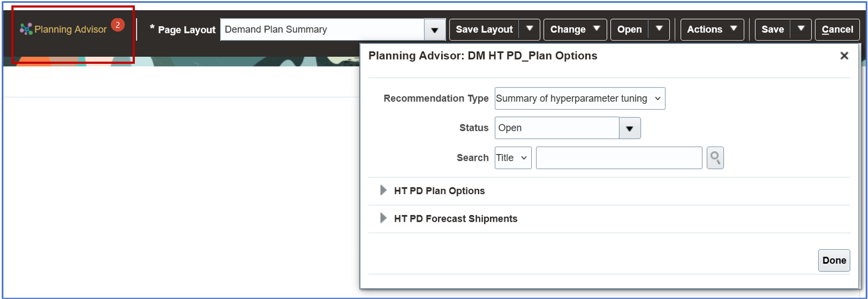Open the Change menu
This screenshot has width=868, height=299.
[575, 29]
